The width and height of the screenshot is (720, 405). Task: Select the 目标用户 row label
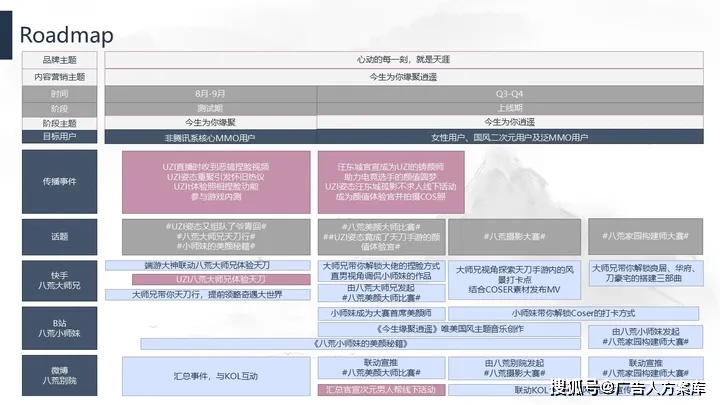pyautogui.click(x=60, y=136)
